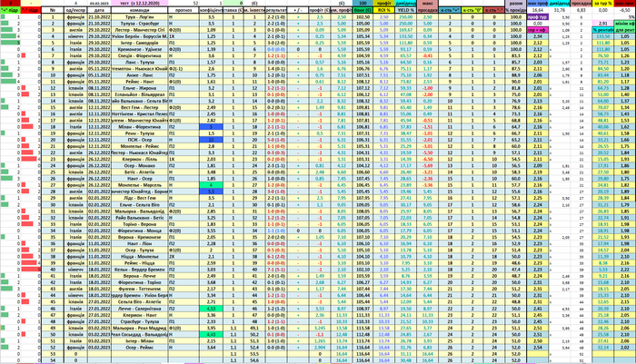Image resolution: width=636 pixels, height=364 pixels.
Task: Select the 'Кельн - Вердер Бремен' match cell
Action: pyautogui.click(x=140, y=270)
